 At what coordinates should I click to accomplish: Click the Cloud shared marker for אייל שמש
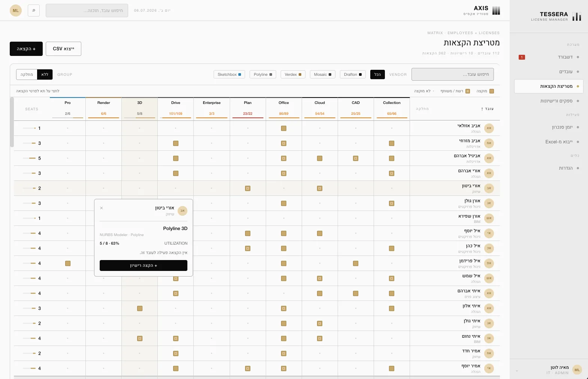[x=320, y=278]
